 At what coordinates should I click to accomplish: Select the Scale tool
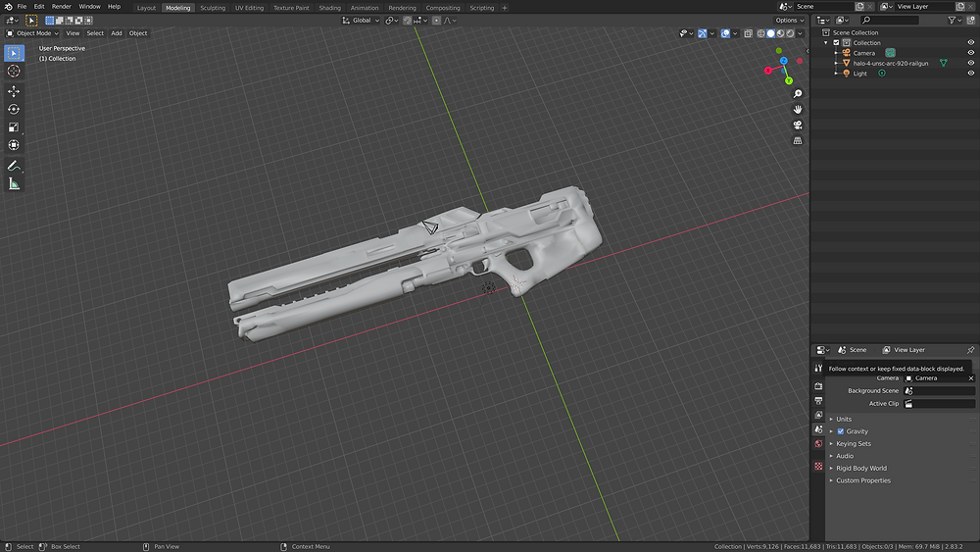[x=14, y=127]
